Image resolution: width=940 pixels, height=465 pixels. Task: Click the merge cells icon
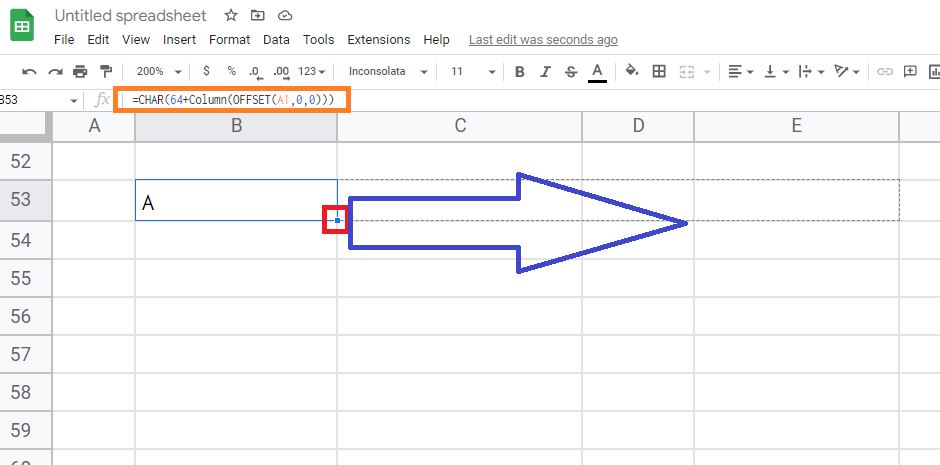click(686, 72)
